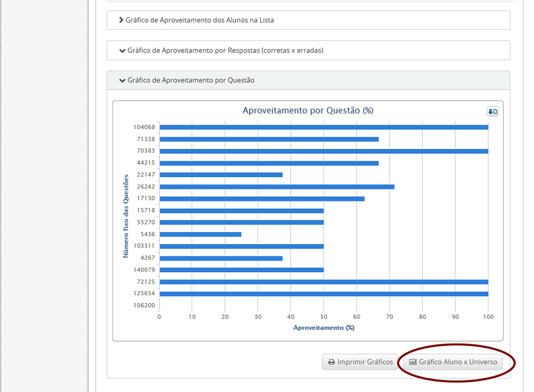Click the printer icon in Imprimir Gráficos
This screenshot has height=392, width=534.
(x=332, y=362)
